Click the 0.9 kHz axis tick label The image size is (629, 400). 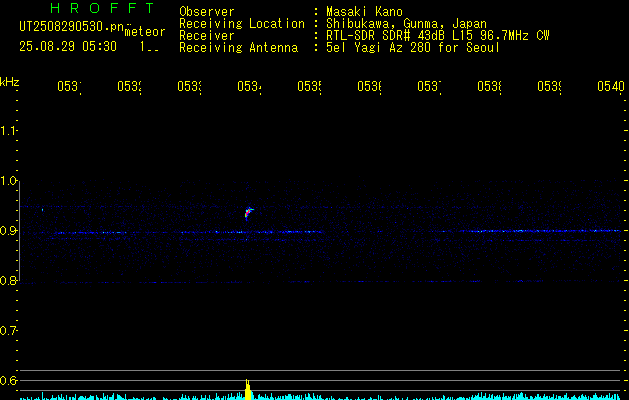coord(8,231)
